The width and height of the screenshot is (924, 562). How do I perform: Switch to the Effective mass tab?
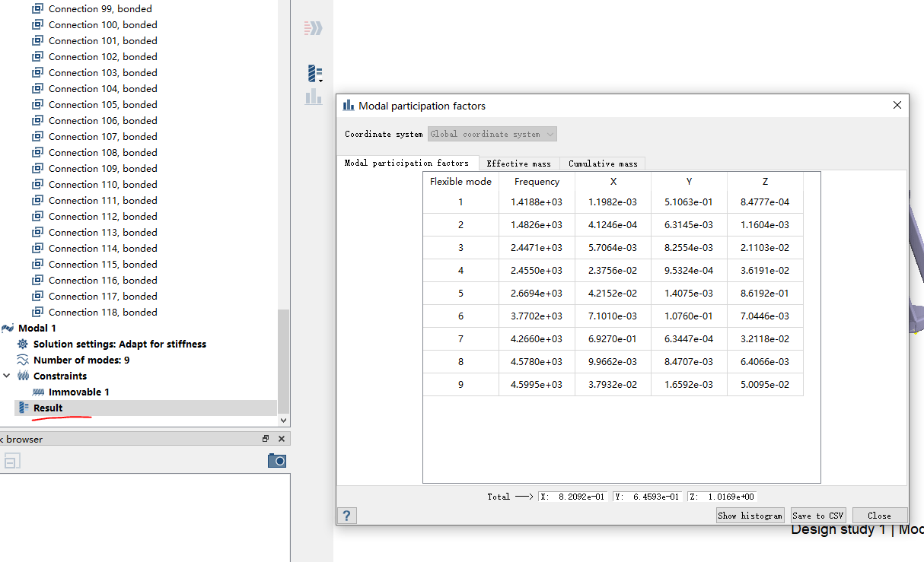(518, 164)
